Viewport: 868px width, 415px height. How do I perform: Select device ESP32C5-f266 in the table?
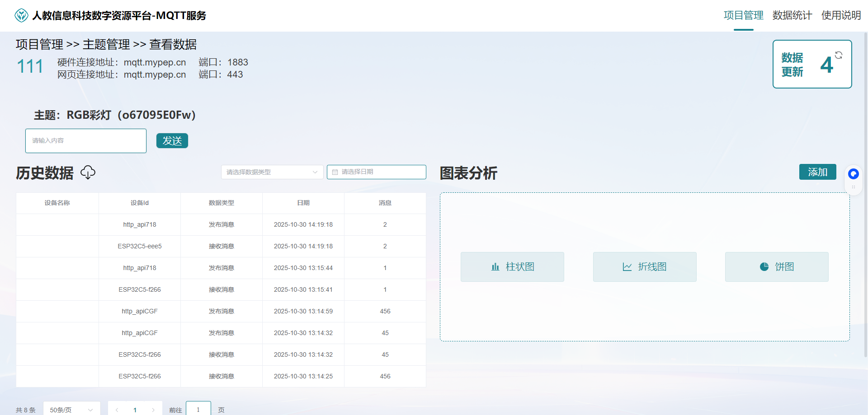(139, 289)
